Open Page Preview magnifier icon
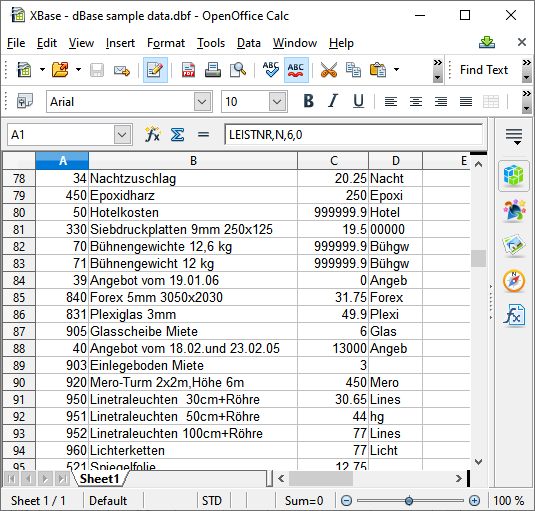535x511 pixels. 238,70
